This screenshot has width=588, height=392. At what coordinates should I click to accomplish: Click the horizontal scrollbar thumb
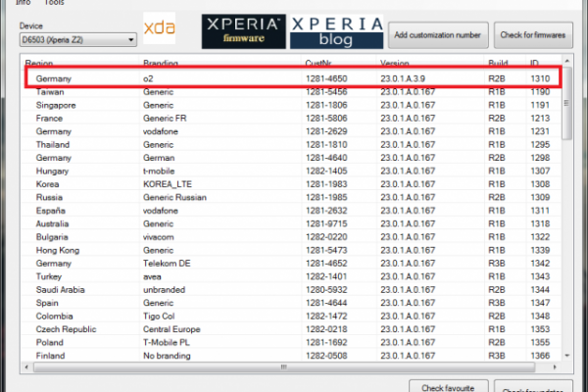pos(284,367)
